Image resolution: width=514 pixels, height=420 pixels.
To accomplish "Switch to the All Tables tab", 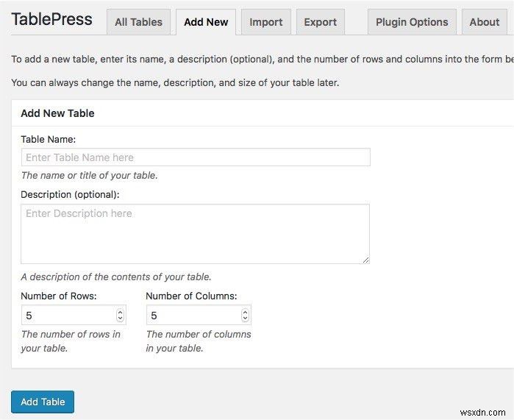I will click(x=138, y=22).
